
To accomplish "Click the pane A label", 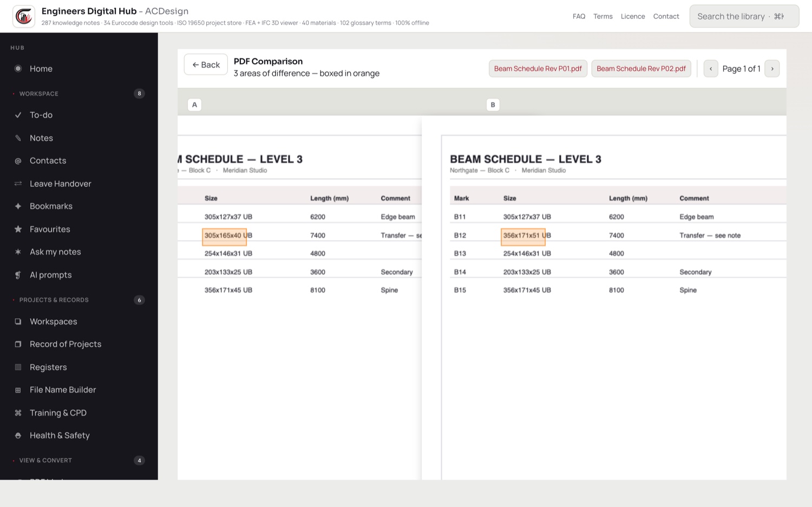I will [194, 104].
